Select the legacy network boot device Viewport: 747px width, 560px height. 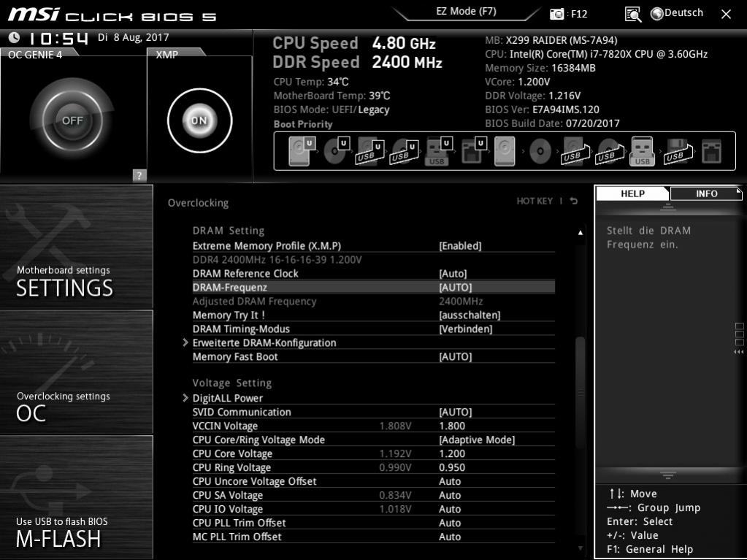(712, 151)
